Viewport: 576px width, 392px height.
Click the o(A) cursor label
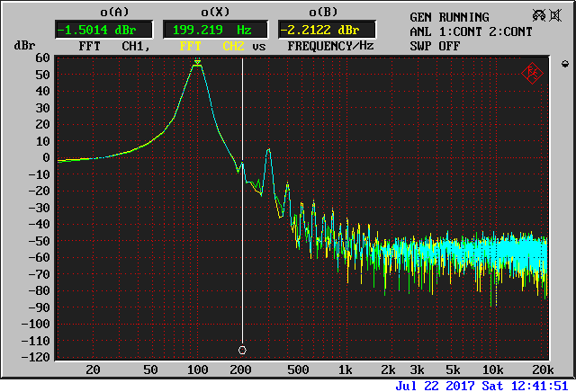click(x=114, y=12)
